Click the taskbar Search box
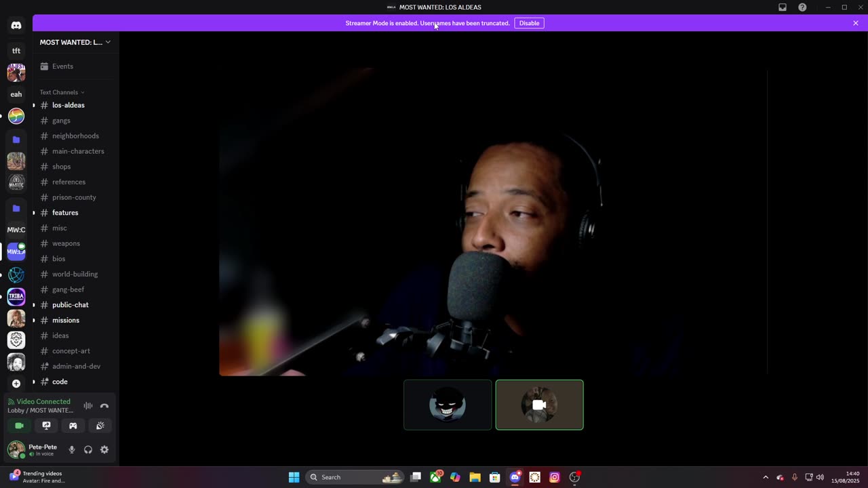 355,477
